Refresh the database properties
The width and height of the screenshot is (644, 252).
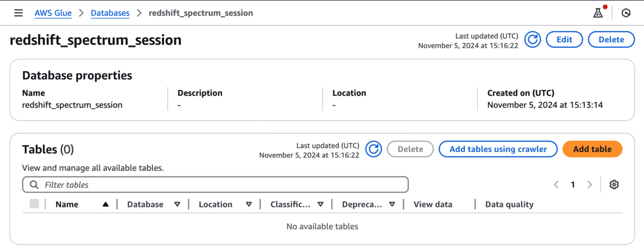532,40
